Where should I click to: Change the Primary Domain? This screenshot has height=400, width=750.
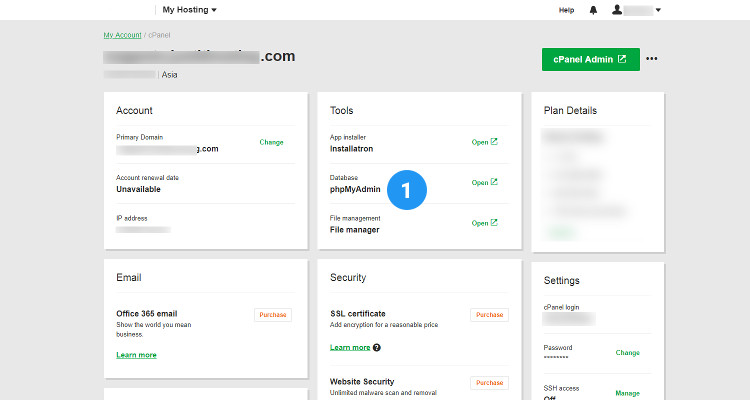coord(271,142)
